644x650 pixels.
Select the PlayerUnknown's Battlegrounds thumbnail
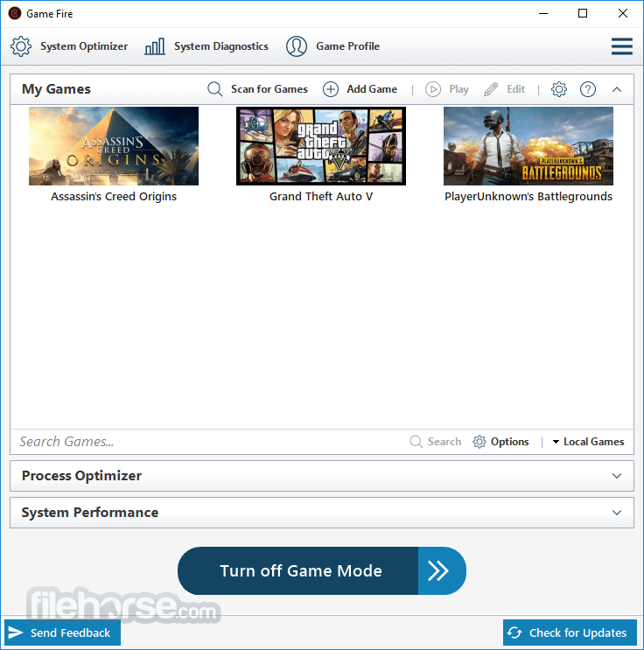528,146
